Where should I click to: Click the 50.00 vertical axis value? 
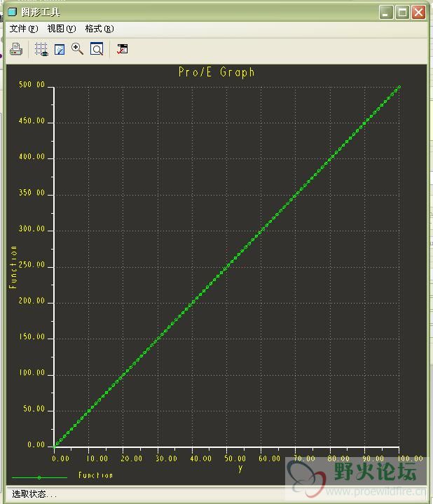pyautogui.click(x=34, y=409)
